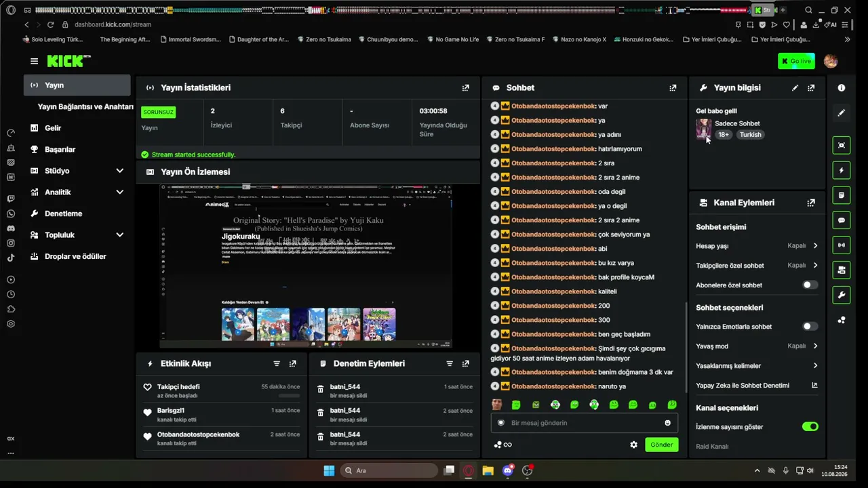868x488 pixels.
Task: Click the Takipçi hedefi progress bar
Action: click(x=289, y=395)
